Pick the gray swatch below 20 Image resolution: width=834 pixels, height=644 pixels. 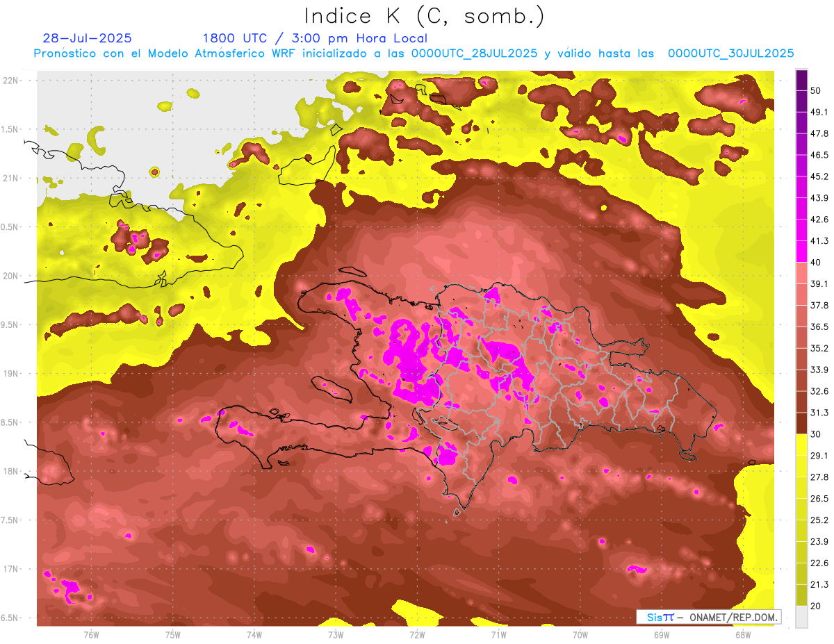tap(801, 616)
